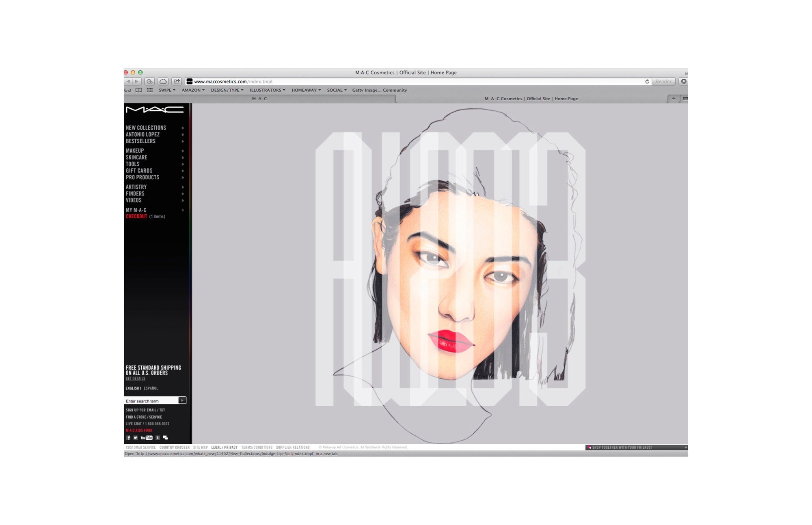Open Pro Products in the sidebar menu
812x525 pixels.
tap(142, 178)
